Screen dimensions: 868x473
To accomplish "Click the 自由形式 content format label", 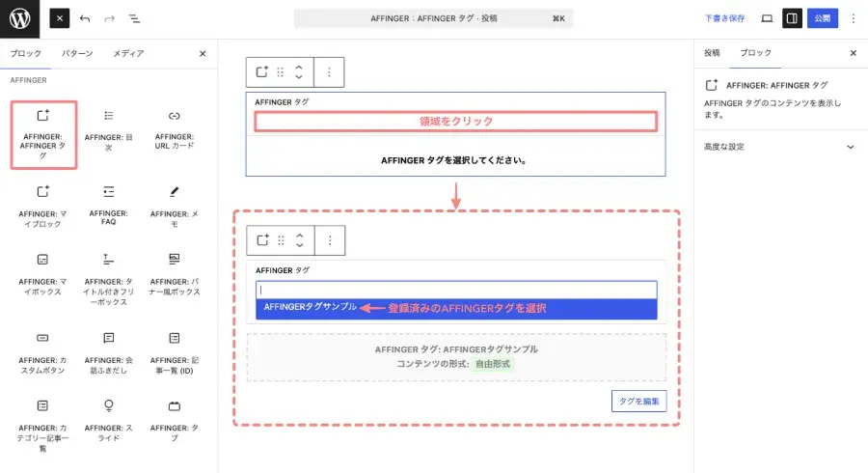I will [x=493, y=364].
